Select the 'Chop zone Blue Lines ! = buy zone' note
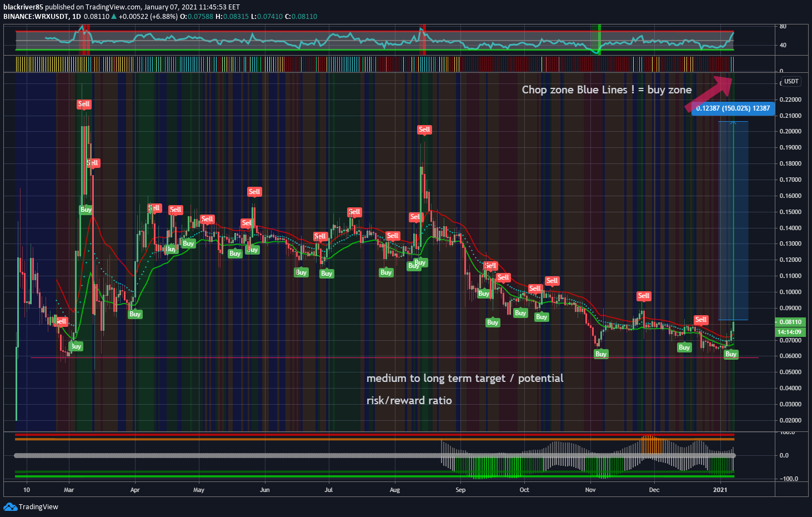812x517 pixels. coord(607,90)
